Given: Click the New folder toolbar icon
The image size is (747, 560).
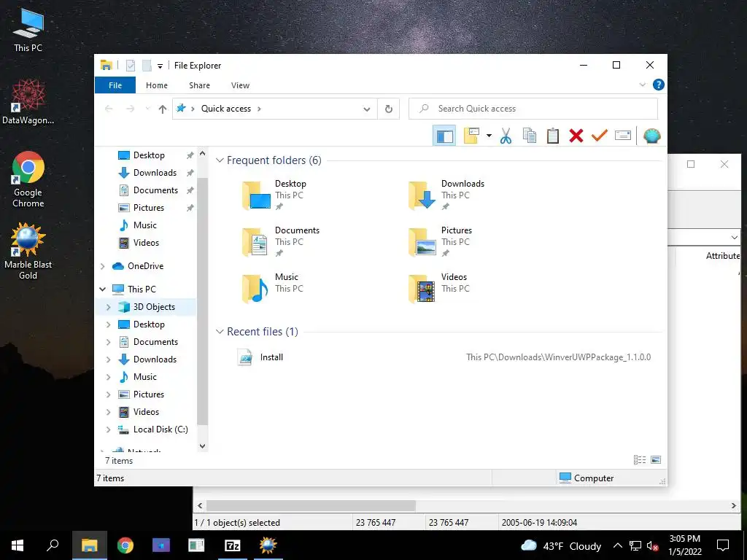Looking at the screenshot, I should click(472, 136).
